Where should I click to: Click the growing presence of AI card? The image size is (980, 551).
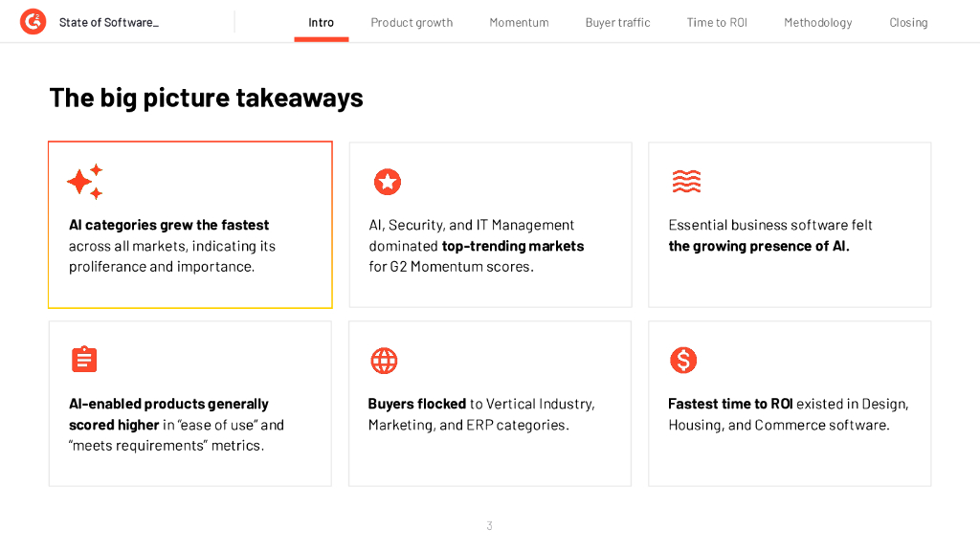[790, 226]
